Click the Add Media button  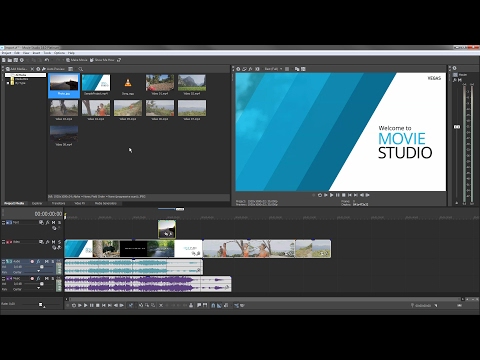tap(16, 69)
